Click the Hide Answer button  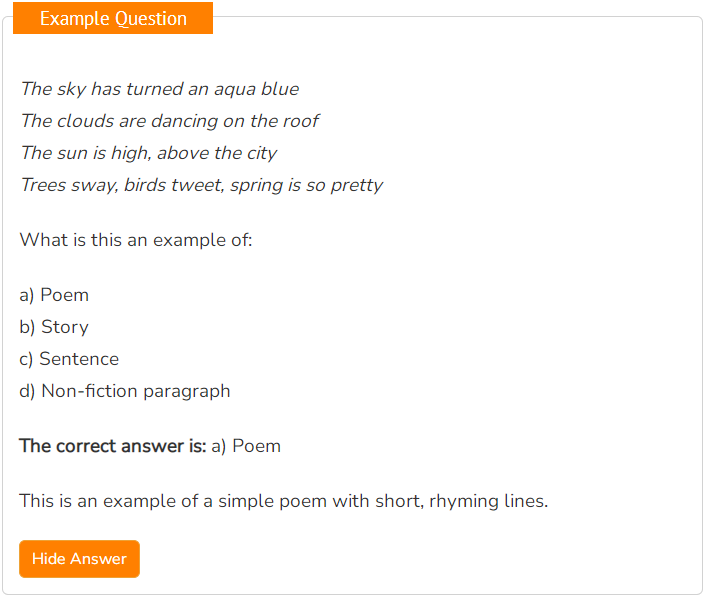tap(79, 559)
